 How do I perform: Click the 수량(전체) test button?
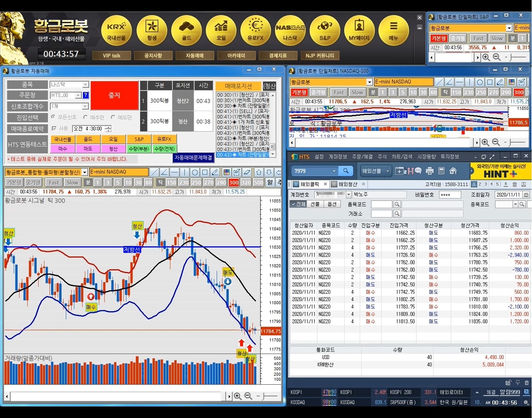pos(165,149)
